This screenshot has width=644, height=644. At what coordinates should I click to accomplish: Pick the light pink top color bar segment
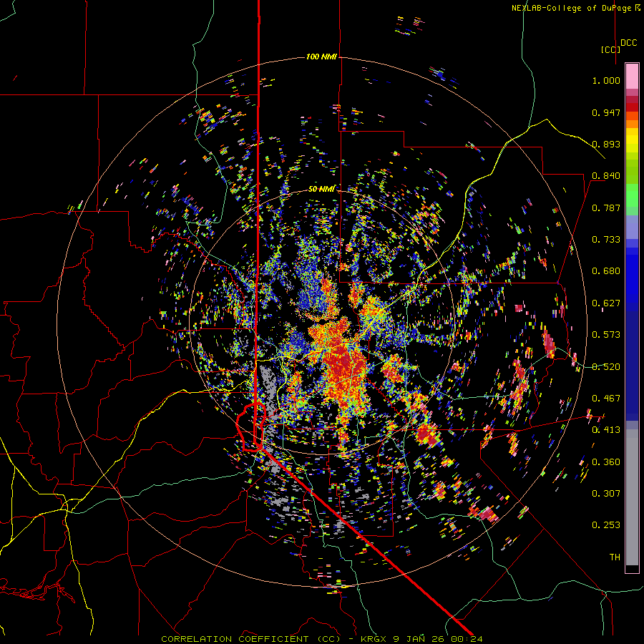pos(632,76)
